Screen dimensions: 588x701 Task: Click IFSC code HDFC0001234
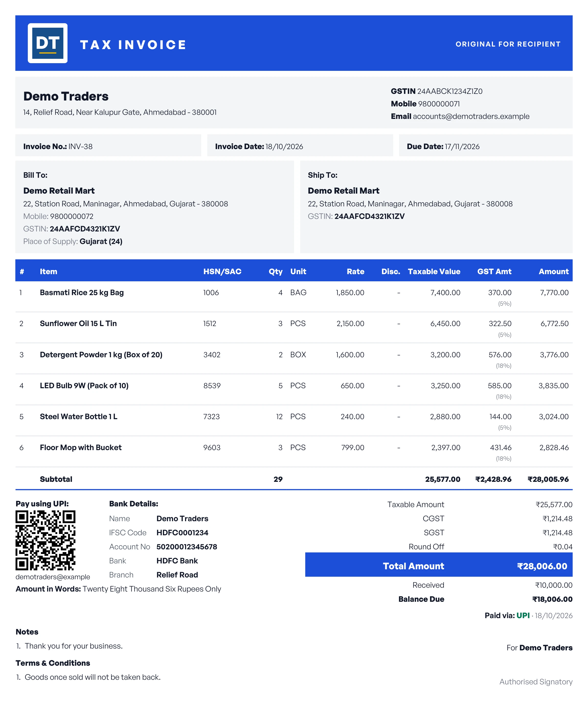(182, 532)
